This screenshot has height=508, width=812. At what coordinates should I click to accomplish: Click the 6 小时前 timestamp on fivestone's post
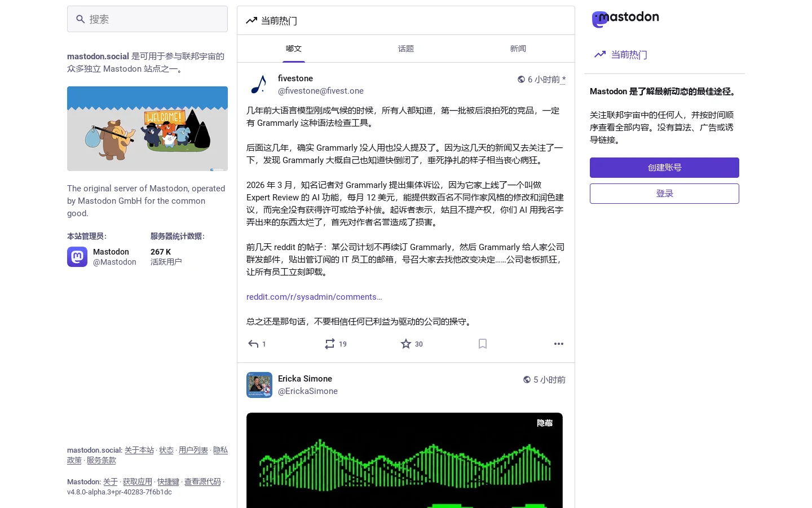coord(544,80)
